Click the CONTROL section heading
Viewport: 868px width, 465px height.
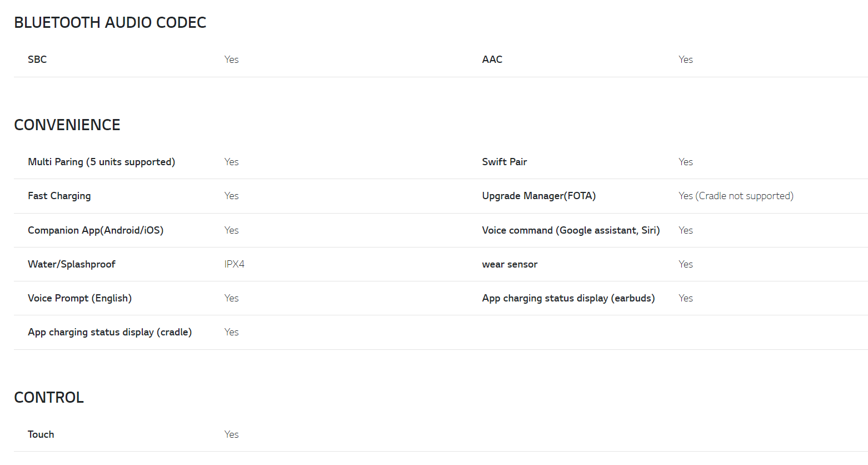pos(49,398)
